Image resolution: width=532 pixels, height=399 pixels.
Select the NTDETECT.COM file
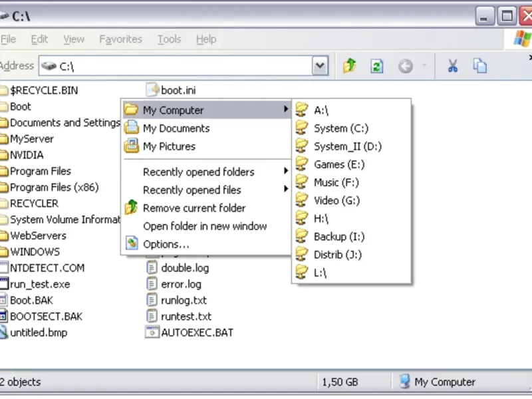[43, 268]
